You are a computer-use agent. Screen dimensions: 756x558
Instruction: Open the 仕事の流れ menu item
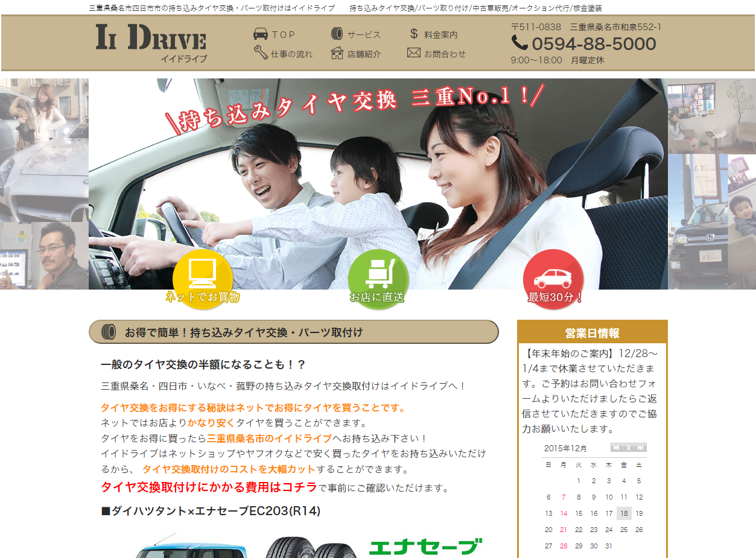[x=291, y=54]
